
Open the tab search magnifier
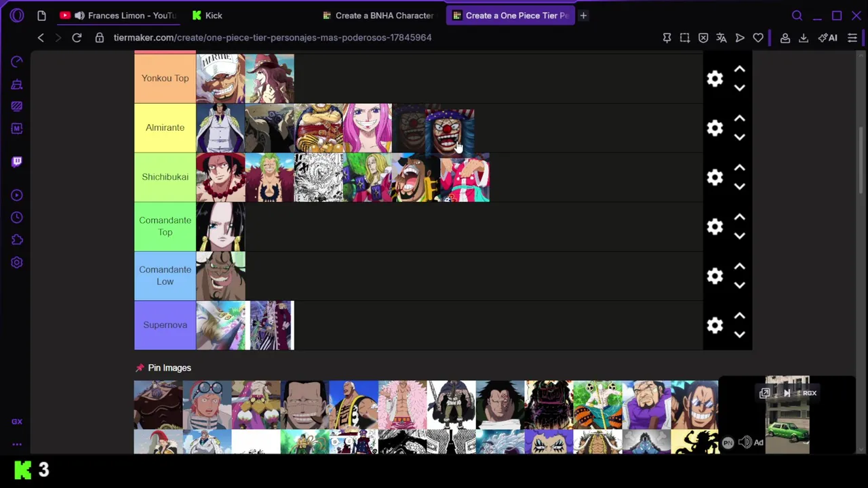pyautogui.click(x=797, y=15)
